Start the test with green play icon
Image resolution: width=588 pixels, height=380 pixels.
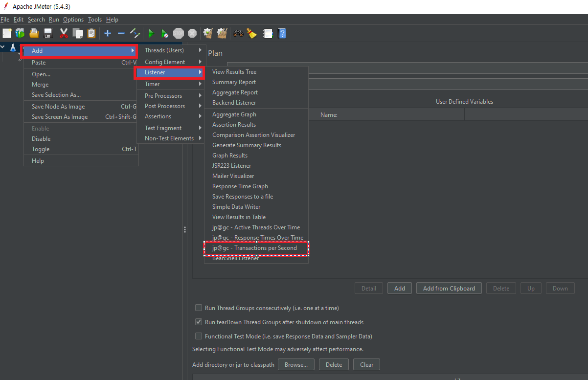click(151, 33)
